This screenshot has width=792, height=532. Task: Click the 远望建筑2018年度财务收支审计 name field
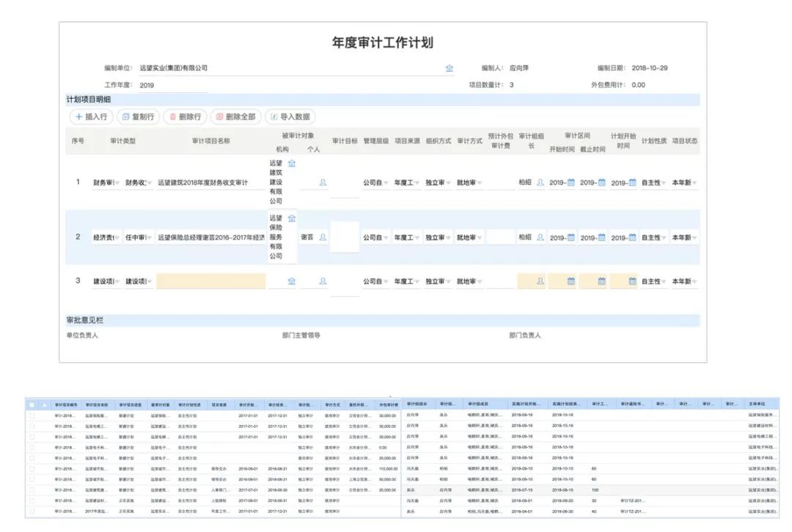[210, 182]
